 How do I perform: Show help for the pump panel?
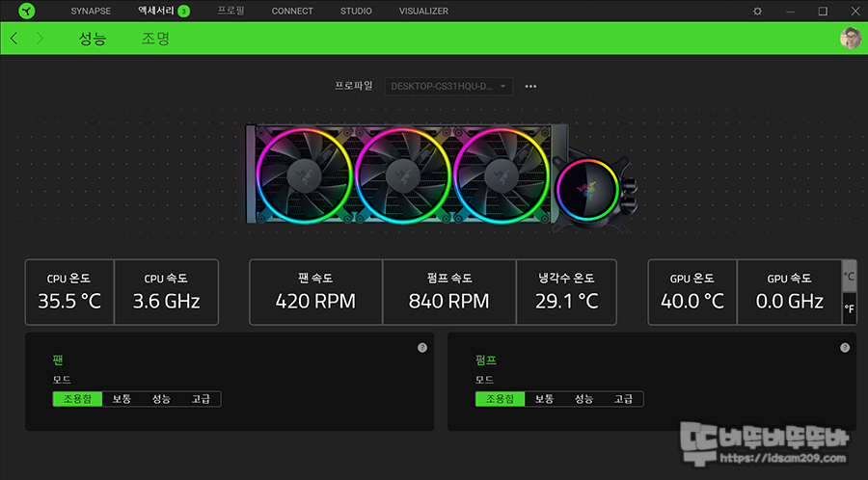845,348
